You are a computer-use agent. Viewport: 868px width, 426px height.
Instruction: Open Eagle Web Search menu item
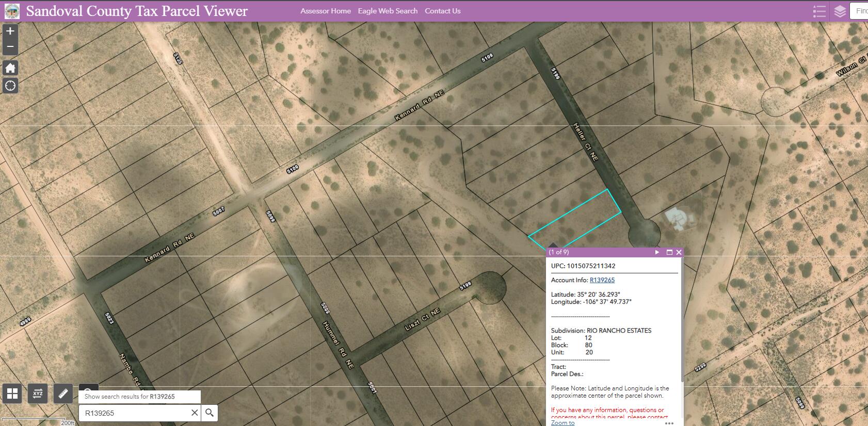pyautogui.click(x=388, y=11)
